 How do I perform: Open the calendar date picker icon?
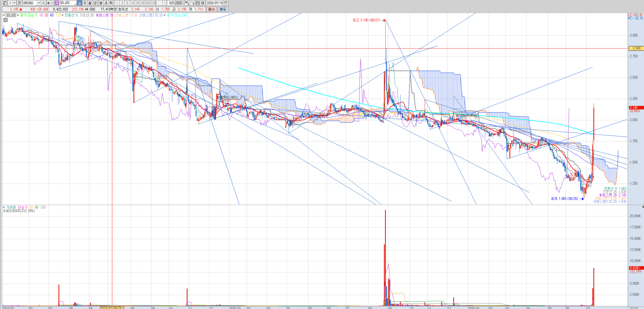coord(226,3)
